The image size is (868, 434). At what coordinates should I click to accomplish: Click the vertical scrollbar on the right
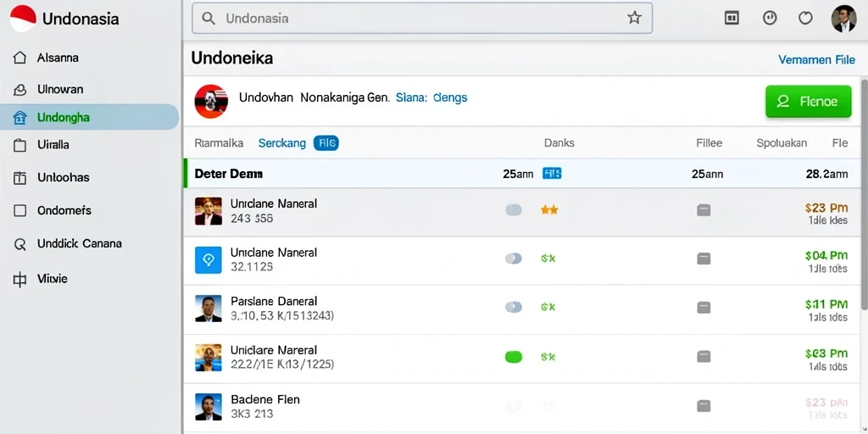pos(864,194)
